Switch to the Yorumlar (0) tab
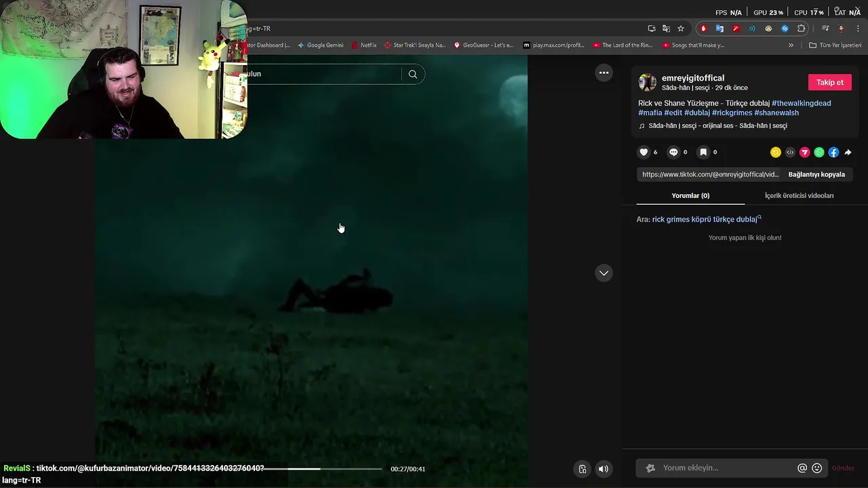This screenshot has height=488, width=868. coord(690,195)
